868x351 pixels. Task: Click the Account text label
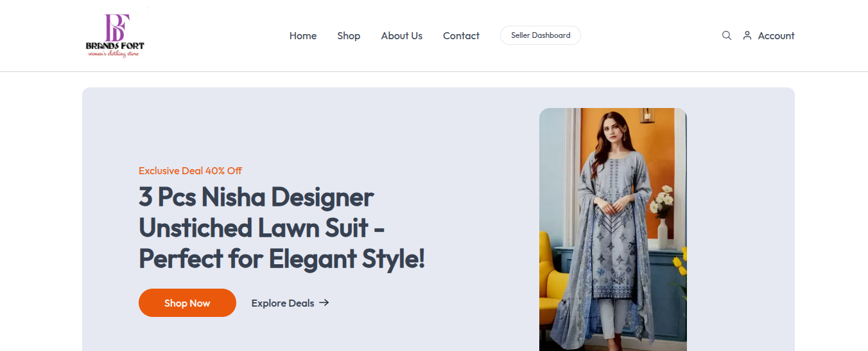(776, 35)
